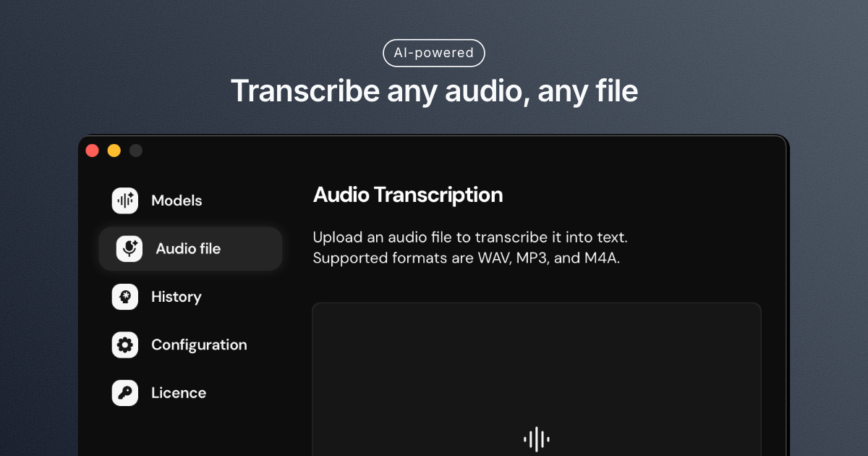The height and width of the screenshot is (456, 868).
Task: Click the Audio file microphone icon
Action: coord(129,248)
